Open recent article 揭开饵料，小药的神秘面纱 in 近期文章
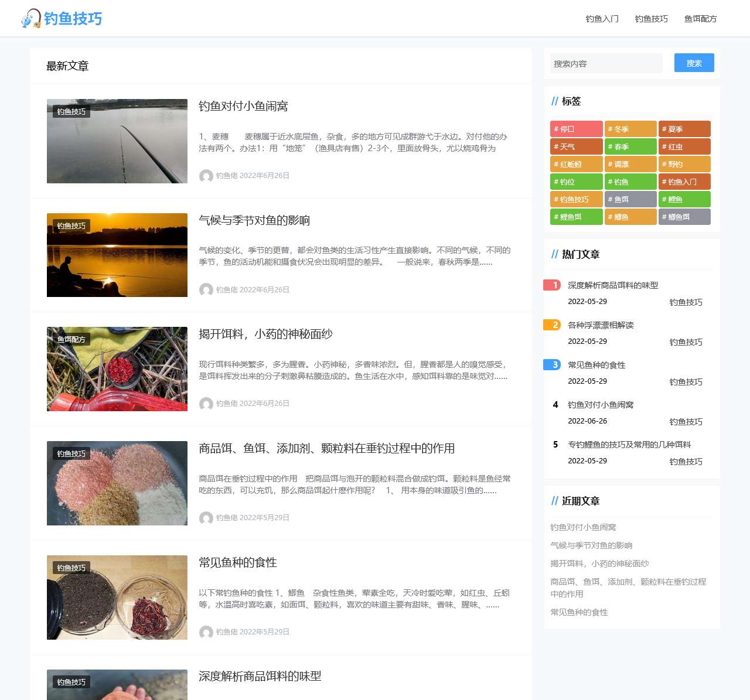The image size is (750, 700). 599,564
